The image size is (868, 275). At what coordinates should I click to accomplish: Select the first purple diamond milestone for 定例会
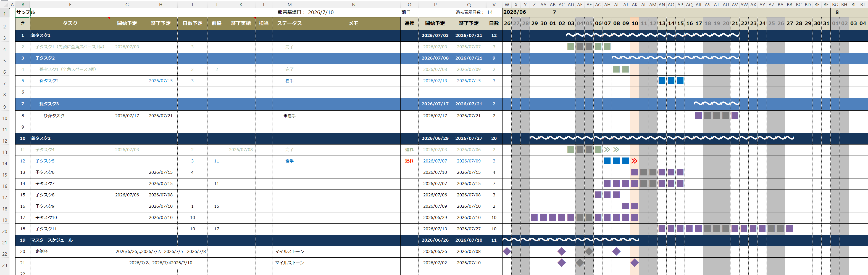507,252
